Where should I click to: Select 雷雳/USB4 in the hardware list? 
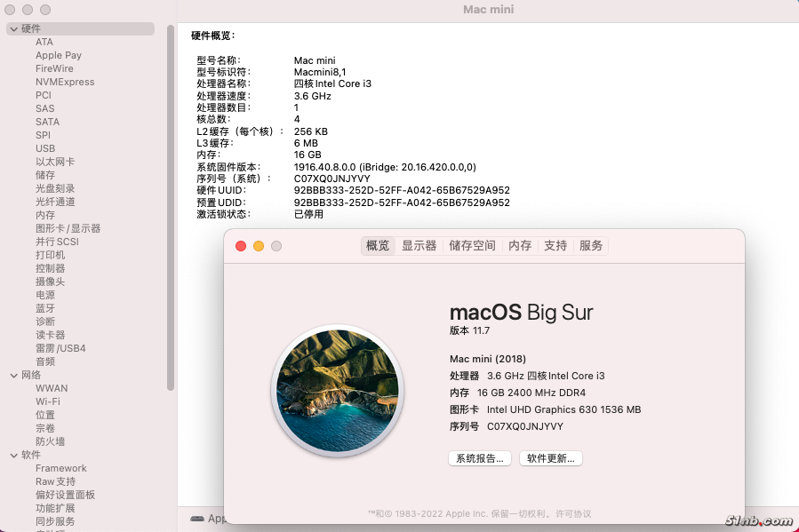[x=60, y=348]
